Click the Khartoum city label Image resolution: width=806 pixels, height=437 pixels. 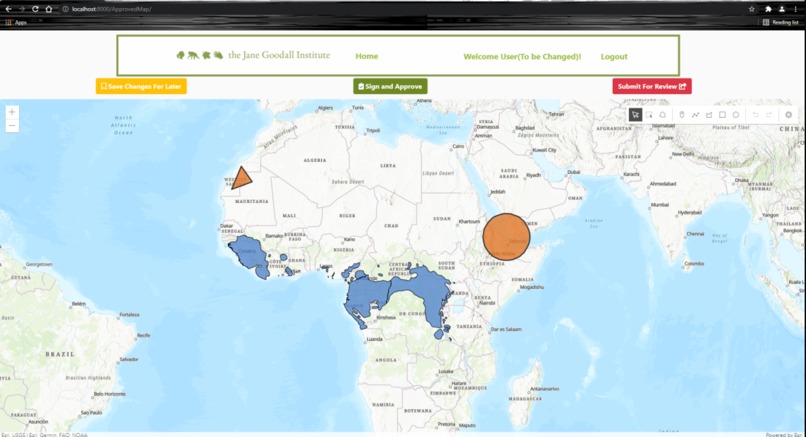pyautogui.click(x=468, y=222)
